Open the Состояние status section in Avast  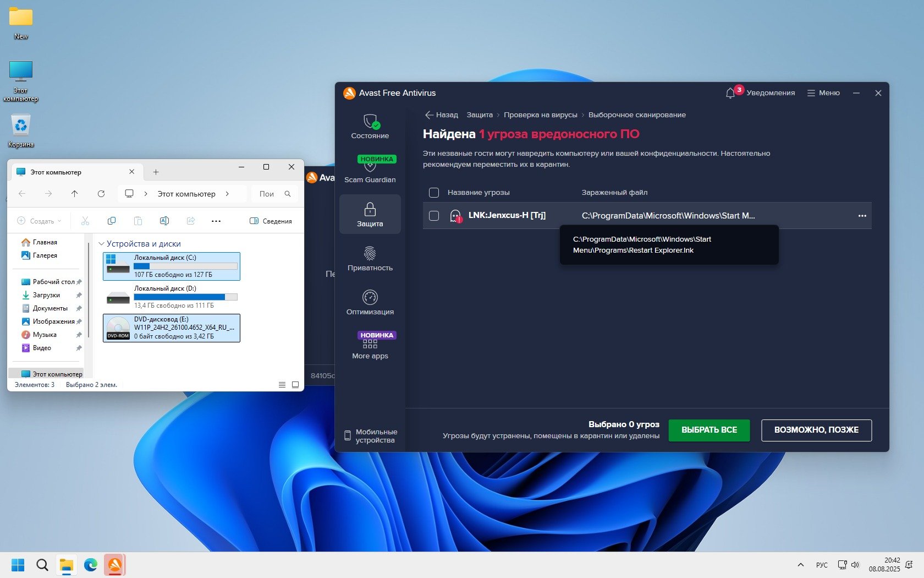(x=370, y=127)
